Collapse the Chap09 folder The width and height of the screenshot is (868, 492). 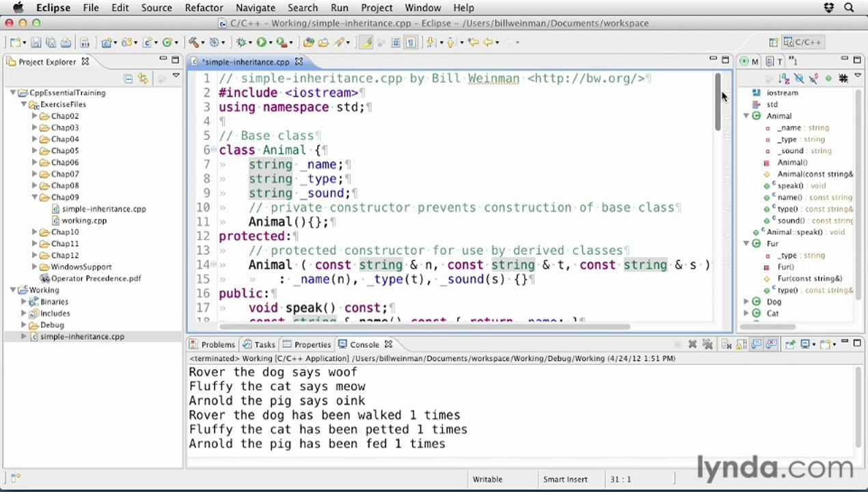35,197
